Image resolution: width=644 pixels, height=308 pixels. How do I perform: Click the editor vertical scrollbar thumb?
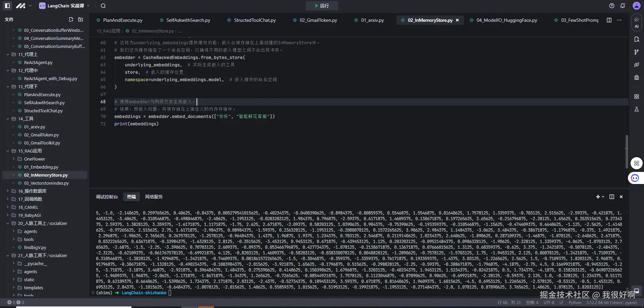[627, 151]
